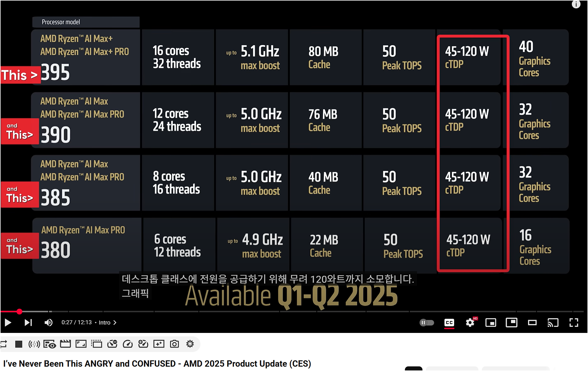
Task: Toggle the autoplay switch
Action: point(427,323)
